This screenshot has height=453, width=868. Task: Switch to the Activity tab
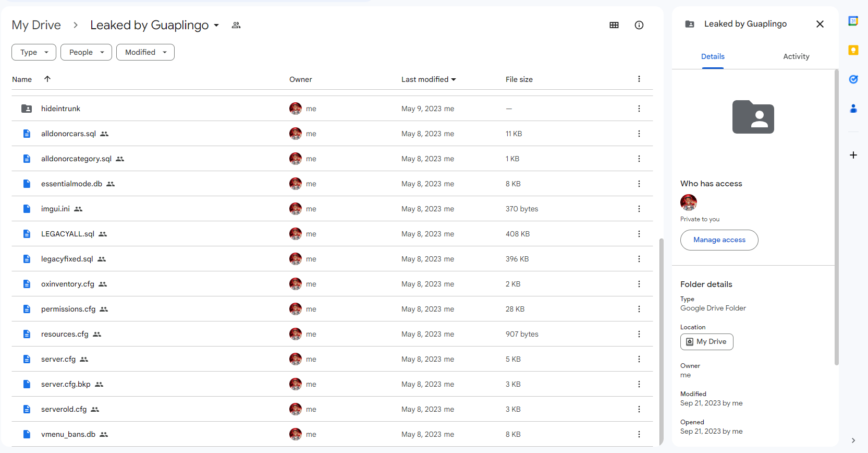pos(796,56)
